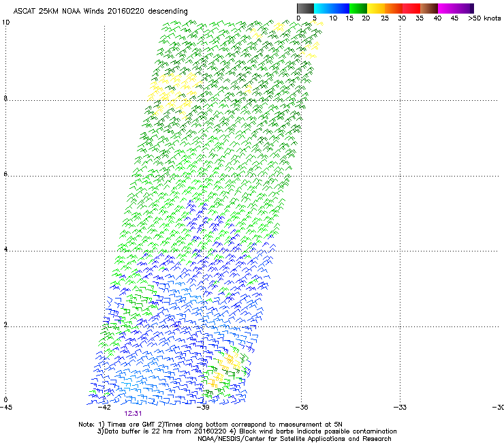
Task: Click the latitude label '8' on left axis
Action: pos(5,98)
